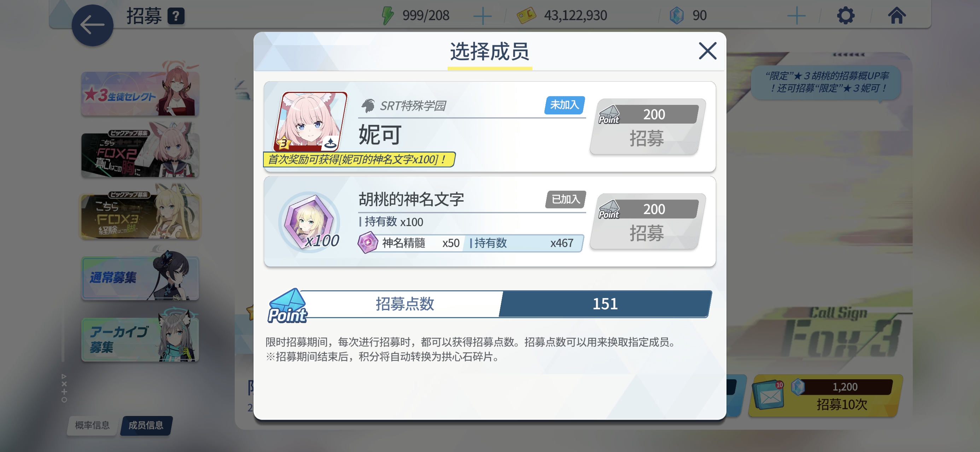Viewport: 980px width, 452px height.
Task: Add gems with the plus icon
Action: point(796,16)
